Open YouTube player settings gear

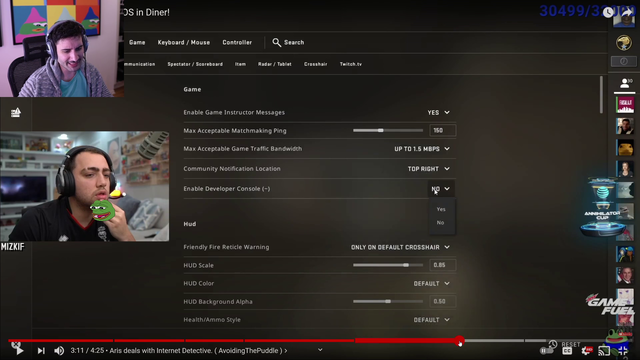[x=587, y=351]
